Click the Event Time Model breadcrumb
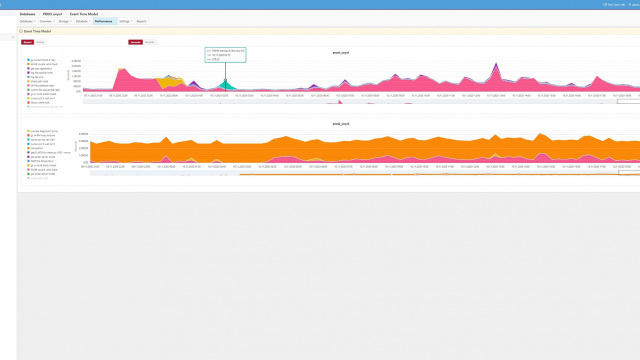This screenshot has width=640, height=360. tap(84, 14)
